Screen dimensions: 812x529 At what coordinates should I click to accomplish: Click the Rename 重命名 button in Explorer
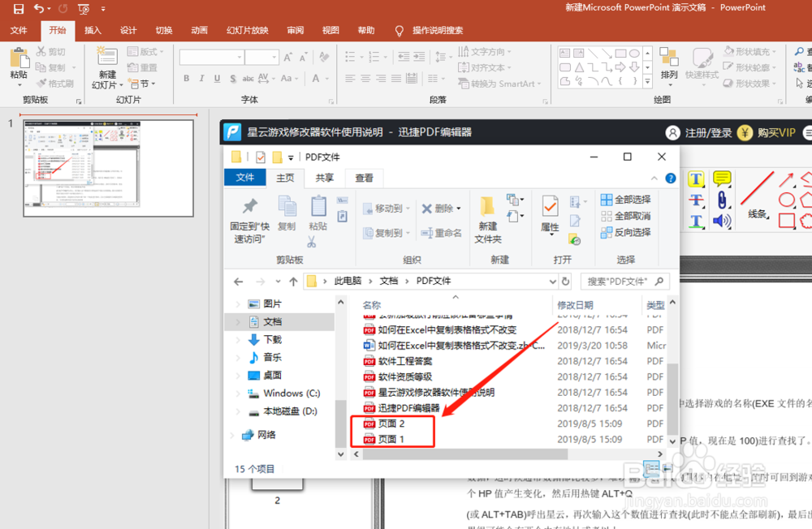pyautogui.click(x=441, y=233)
